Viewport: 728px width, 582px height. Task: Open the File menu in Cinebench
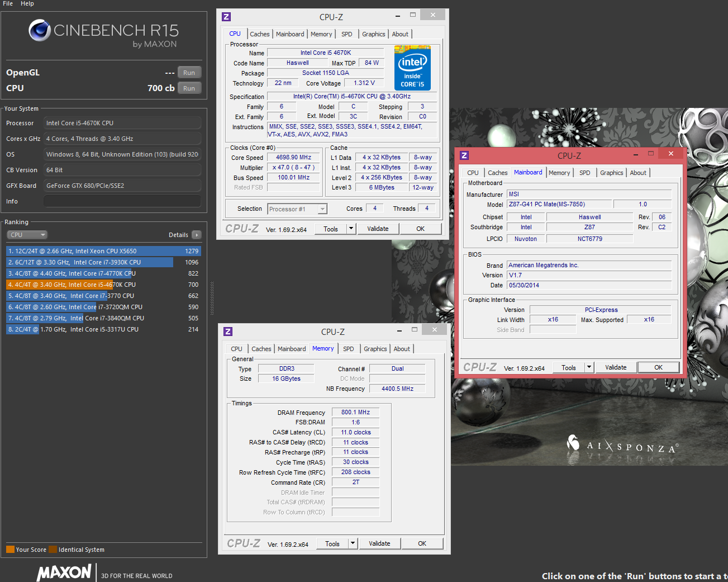(x=8, y=3)
